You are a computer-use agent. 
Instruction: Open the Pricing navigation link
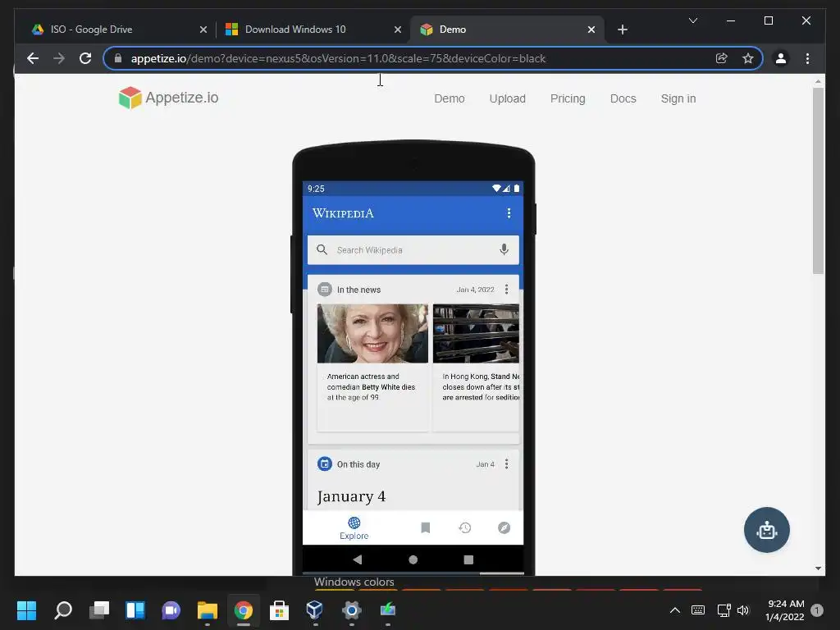pyautogui.click(x=568, y=98)
